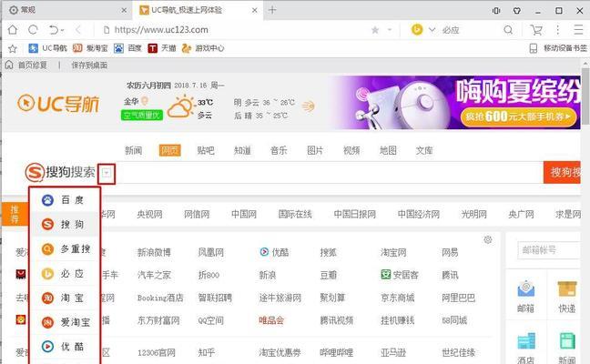
Task: Close the UC导航 tab
Action: (254, 10)
